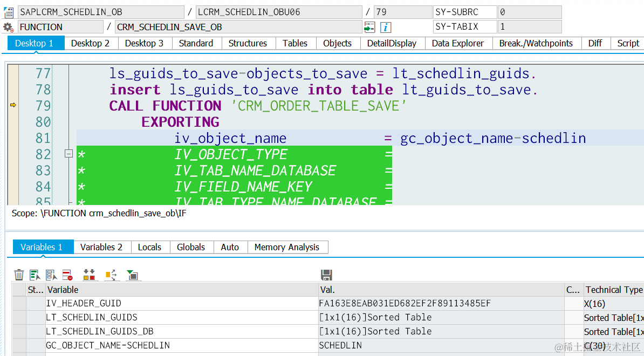This screenshot has width=644, height=356.
Task: Click the FA163E8EAB031ED682EF2F89113485EF value cell
Action: pyautogui.click(x=441, y=304)
